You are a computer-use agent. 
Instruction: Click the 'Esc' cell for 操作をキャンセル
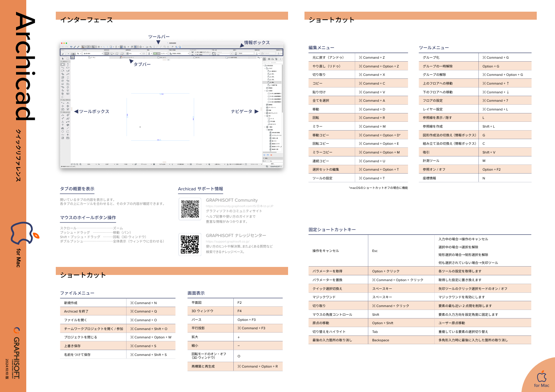coord(401,251)
